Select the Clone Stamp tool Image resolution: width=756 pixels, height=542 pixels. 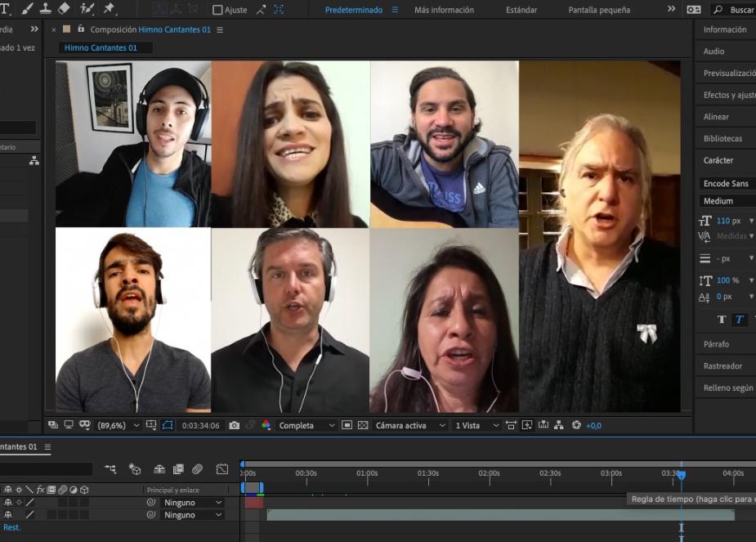[x=46, y=9]
